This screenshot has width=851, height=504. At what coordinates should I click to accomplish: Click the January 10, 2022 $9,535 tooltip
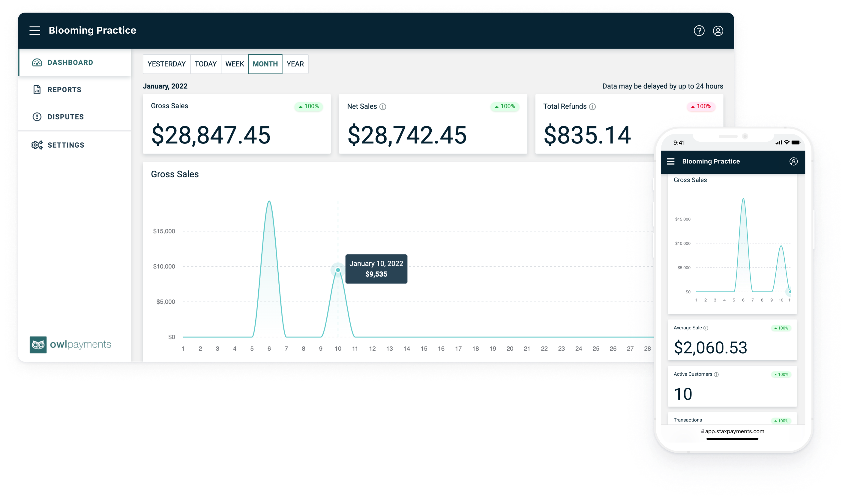point(376,268)
